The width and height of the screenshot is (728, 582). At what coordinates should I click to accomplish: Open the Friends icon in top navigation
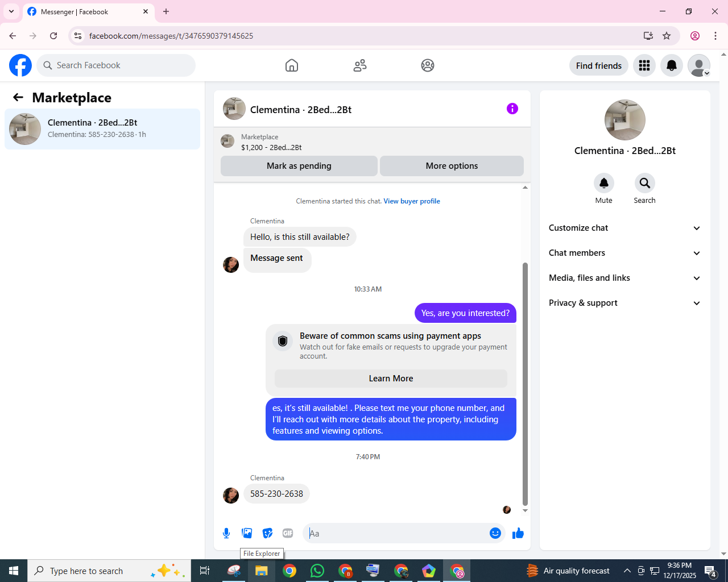[x=360, y=65]
